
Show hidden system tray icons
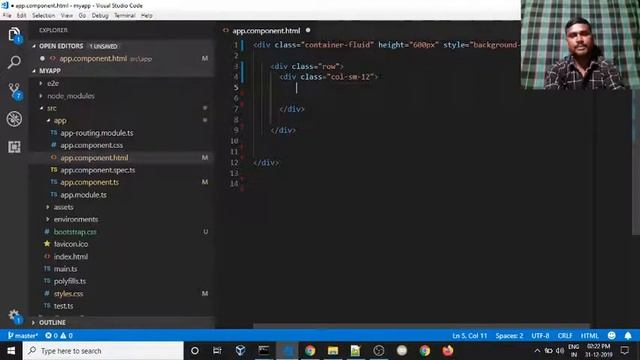tap(537, 351)
